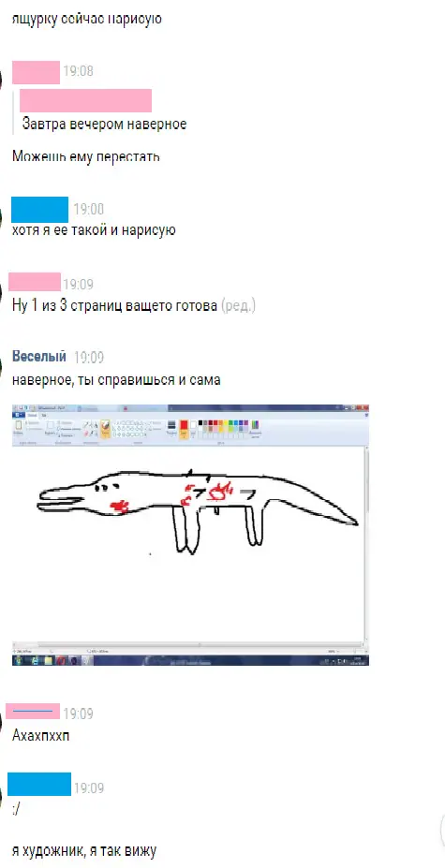
Task: Select the white Color 2 swatch
Action: pos(193,427)
